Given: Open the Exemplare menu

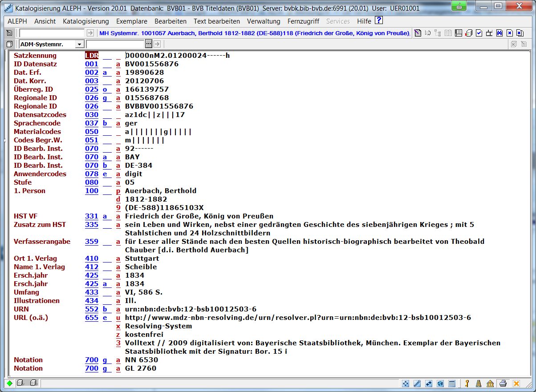Looking at the screenshot, I should 132,21.
